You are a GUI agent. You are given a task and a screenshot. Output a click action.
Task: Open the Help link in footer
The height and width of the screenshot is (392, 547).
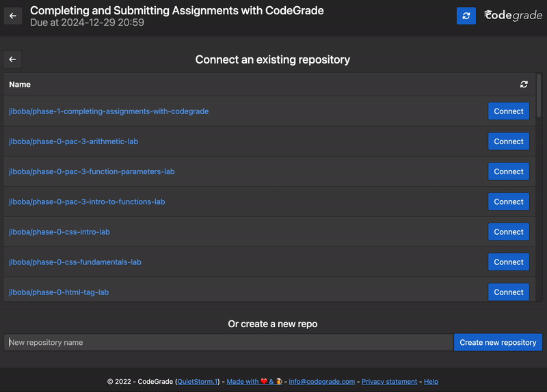431,382
